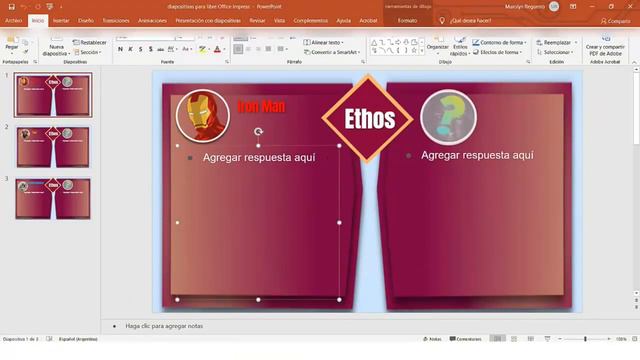Screen dimensions: 640x360
Task: Click the question mark portrait picture
Action: pyautogui.click(x=449, y=117)
